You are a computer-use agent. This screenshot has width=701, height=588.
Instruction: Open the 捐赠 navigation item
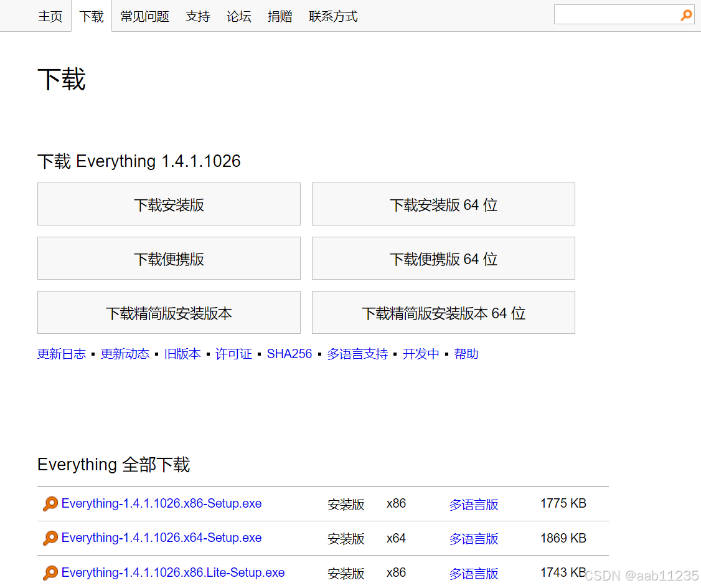click(280, 17)
